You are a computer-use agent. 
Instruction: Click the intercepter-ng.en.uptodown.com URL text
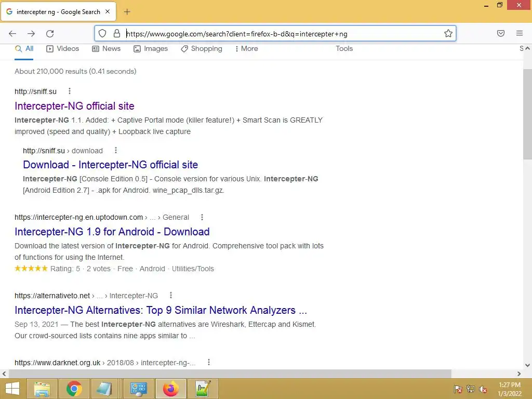(x=79, y=218)
